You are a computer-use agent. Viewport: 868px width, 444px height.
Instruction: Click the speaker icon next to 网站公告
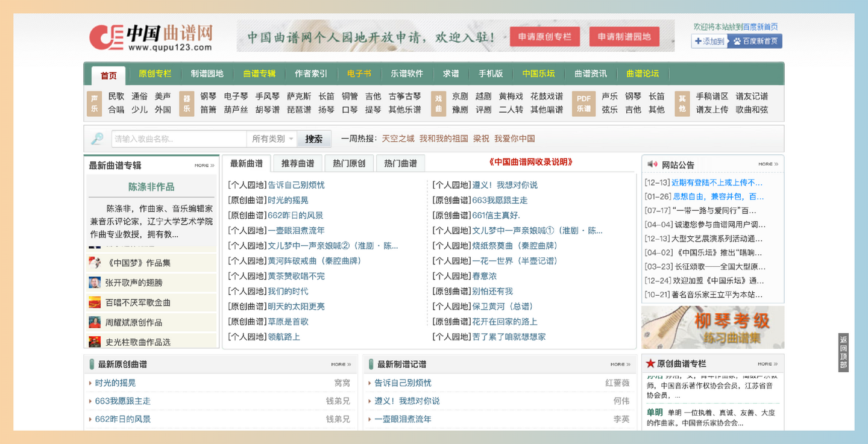[652, 163]
